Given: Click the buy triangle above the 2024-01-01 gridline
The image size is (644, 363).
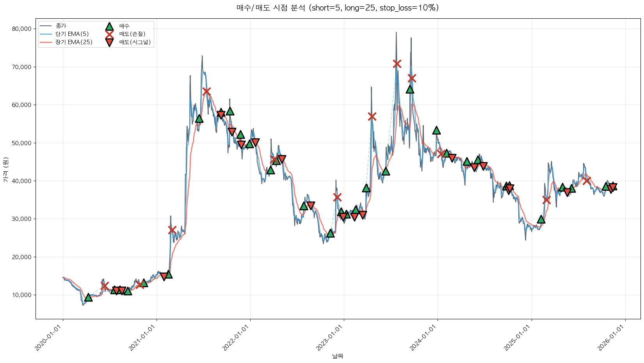Looking at the screenshot, I should click(x=436, y=130).
